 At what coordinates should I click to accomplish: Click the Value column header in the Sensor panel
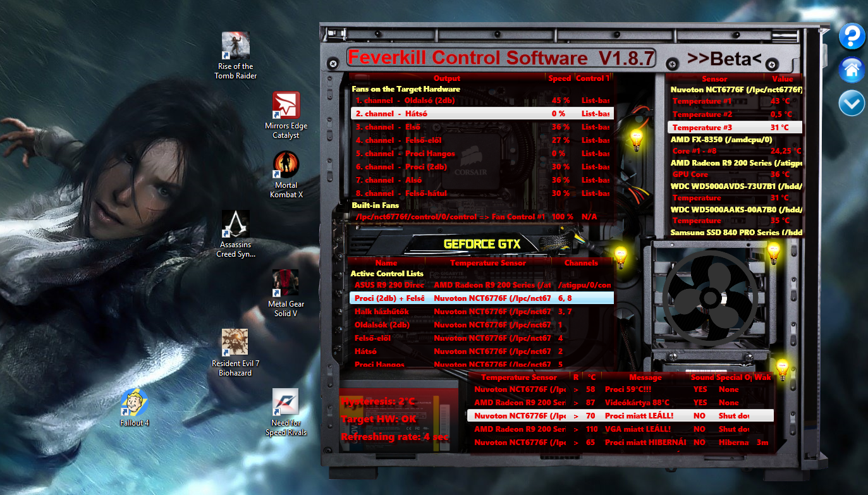pos(782,78)
